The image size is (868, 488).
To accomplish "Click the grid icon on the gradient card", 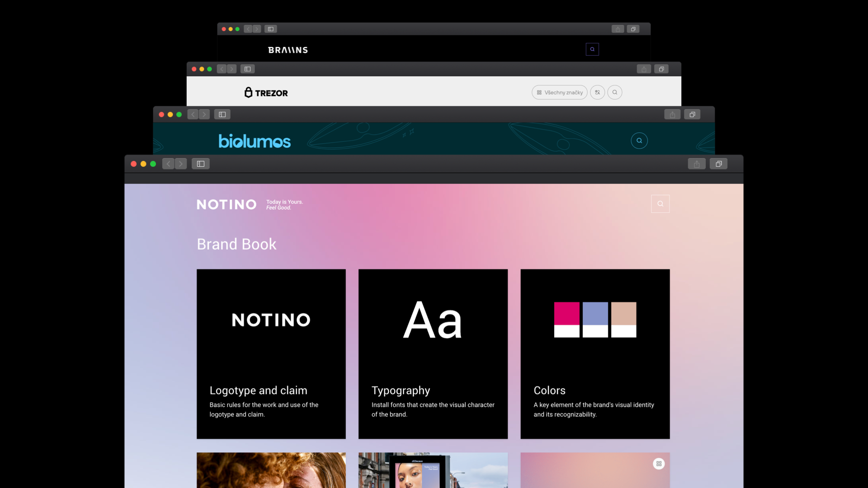I will tap(659, 464).
